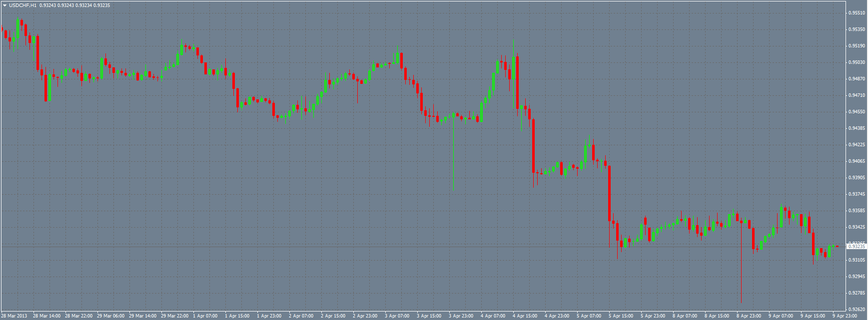This screenshot has height=320, width=868.
Task: Click the 4 Apr 15:00 time label
Action: click(525, 316)
